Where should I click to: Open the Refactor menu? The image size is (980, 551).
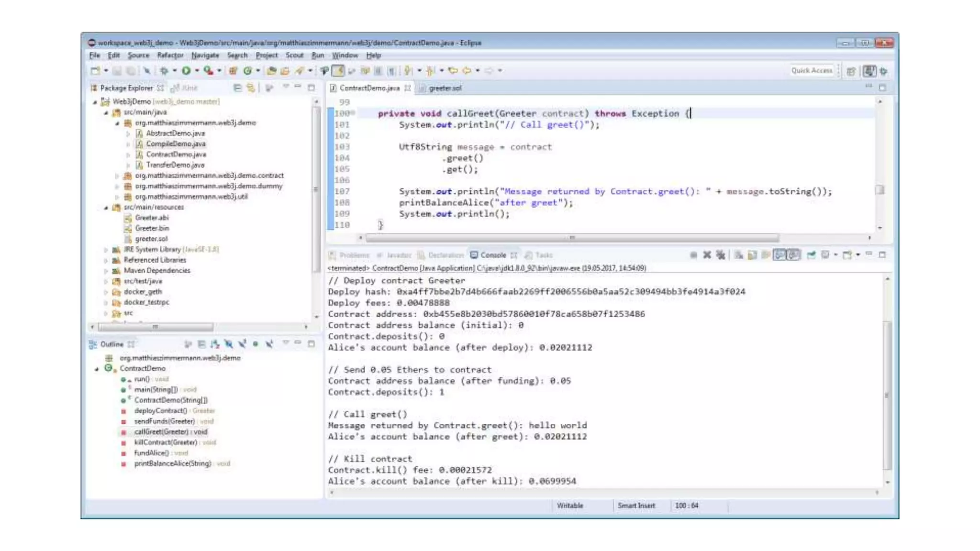click(x=170, y=55)
